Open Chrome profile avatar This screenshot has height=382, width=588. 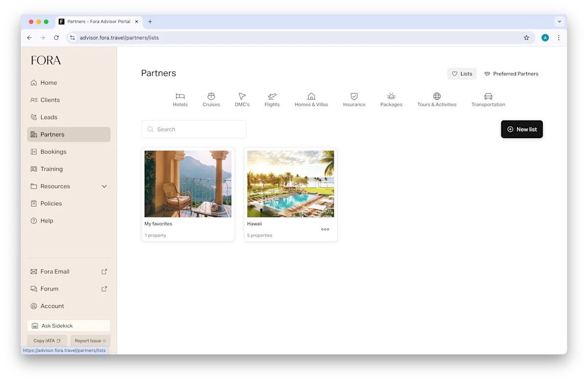[545, 38]
